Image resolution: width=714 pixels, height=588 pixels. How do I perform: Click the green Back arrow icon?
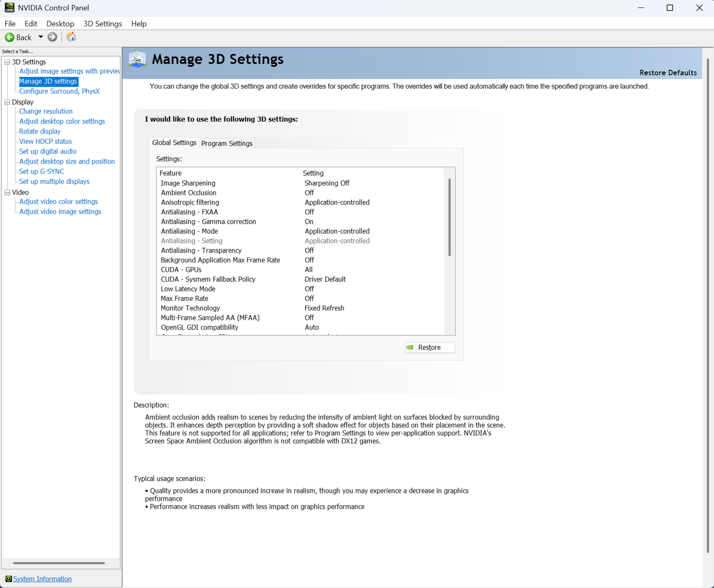(9, 37)
